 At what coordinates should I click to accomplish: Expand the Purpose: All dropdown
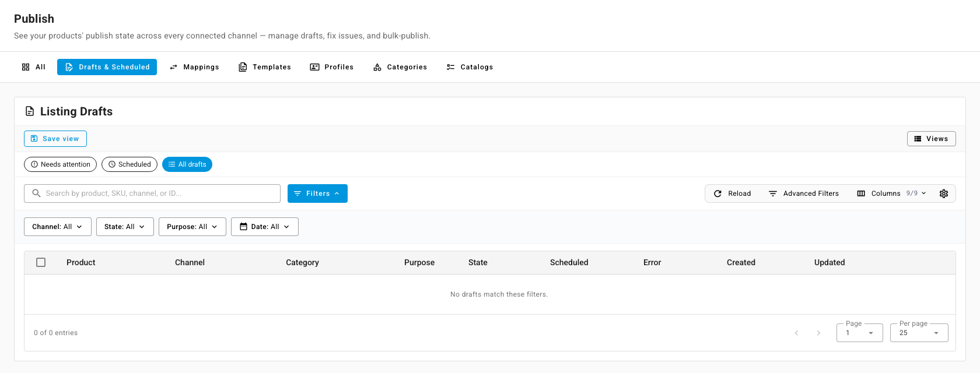tap(192, 227)
